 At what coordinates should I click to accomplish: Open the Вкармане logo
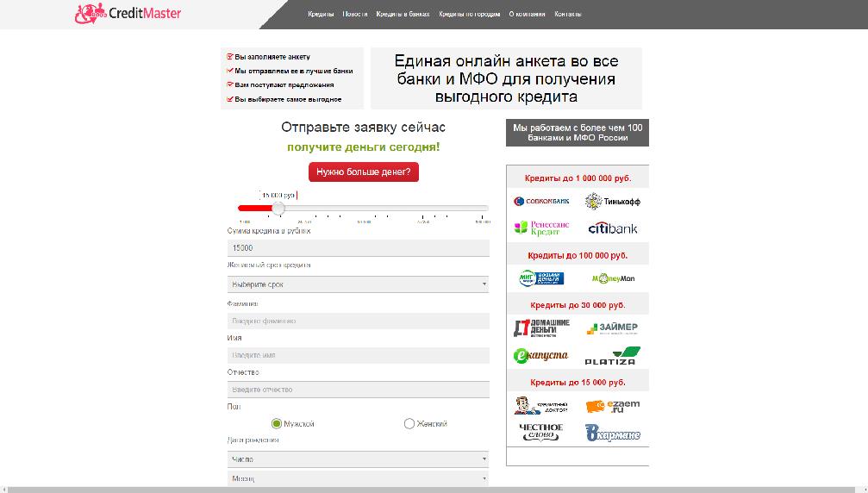(x=612, y=433)
